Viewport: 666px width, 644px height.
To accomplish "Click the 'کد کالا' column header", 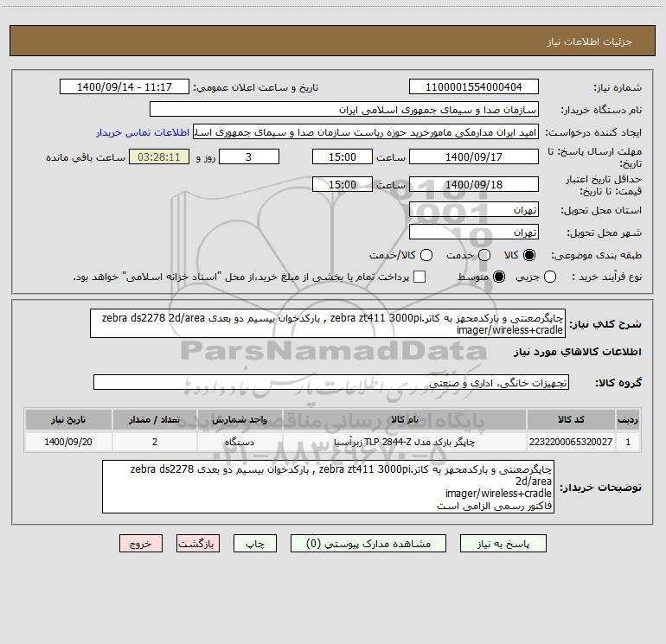I will pyautogui.click(x=571, y=419).
